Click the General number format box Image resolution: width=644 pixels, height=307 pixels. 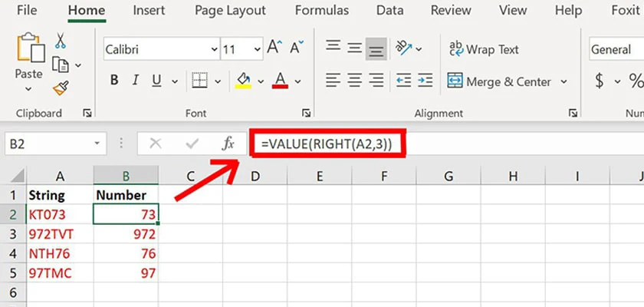click(x=616, y=50)
